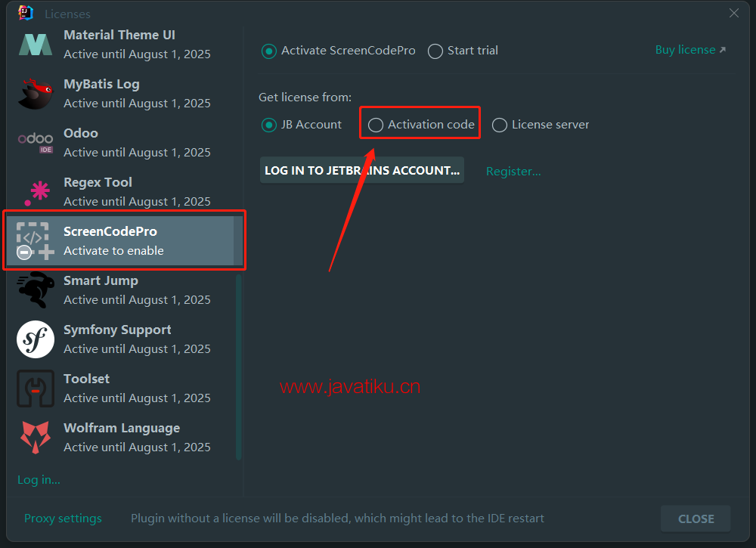The height and width of the screenshot is (548, 756).
Task: Click the CLOSE button
Action: pyautogui.click(x=696, y=519)
